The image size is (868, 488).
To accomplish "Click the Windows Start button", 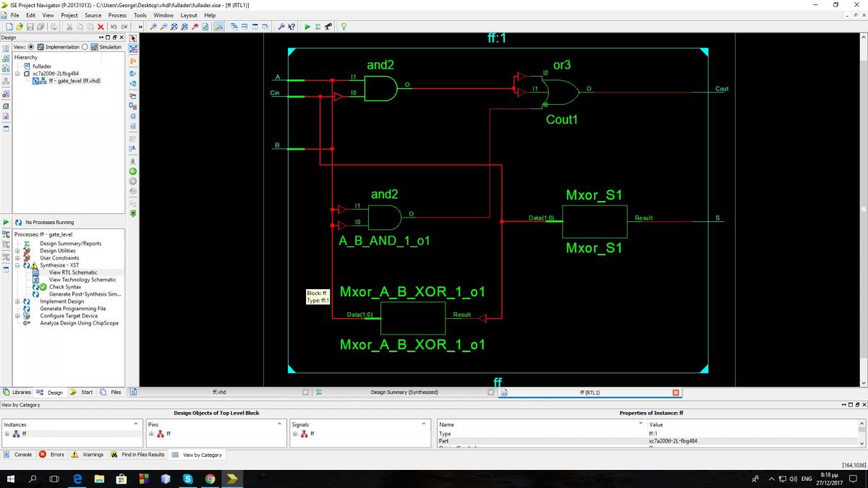I will point(11,479).
